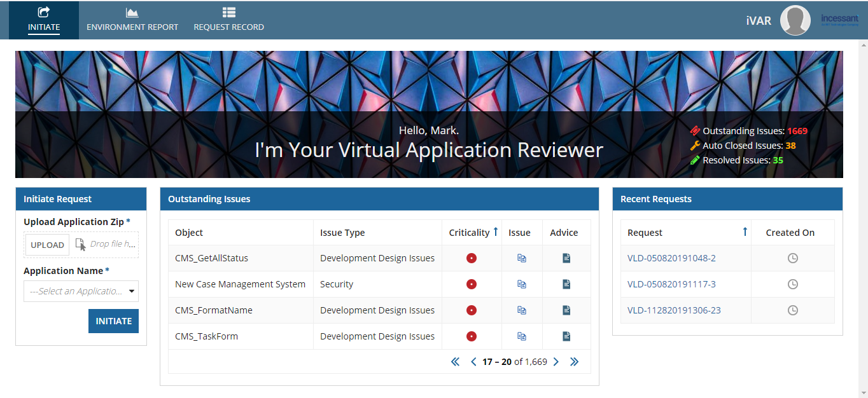Click the Upload button

coord(48,245)
